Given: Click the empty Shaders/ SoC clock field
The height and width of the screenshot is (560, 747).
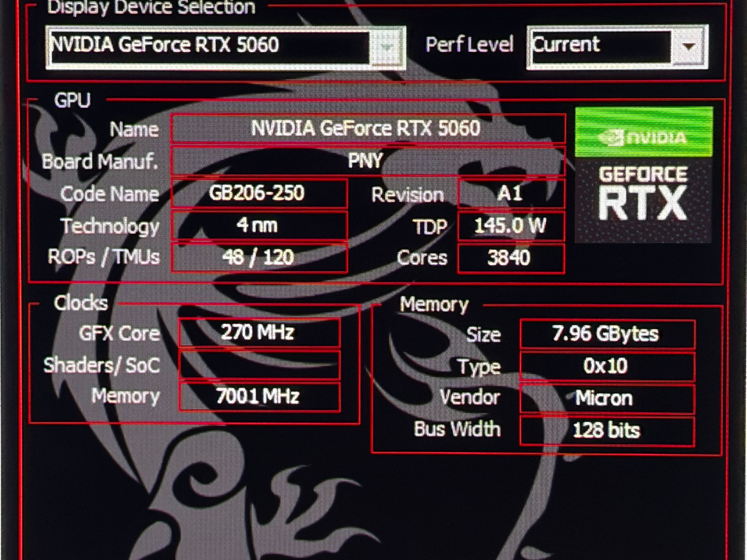Looking at the screenshot, I should 259,365.
